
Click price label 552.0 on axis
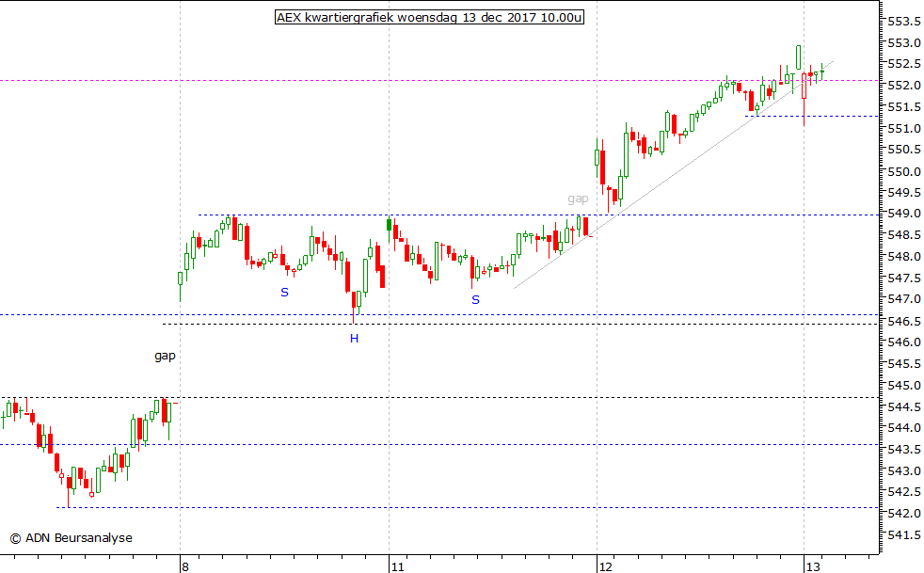tap(904, 86)
